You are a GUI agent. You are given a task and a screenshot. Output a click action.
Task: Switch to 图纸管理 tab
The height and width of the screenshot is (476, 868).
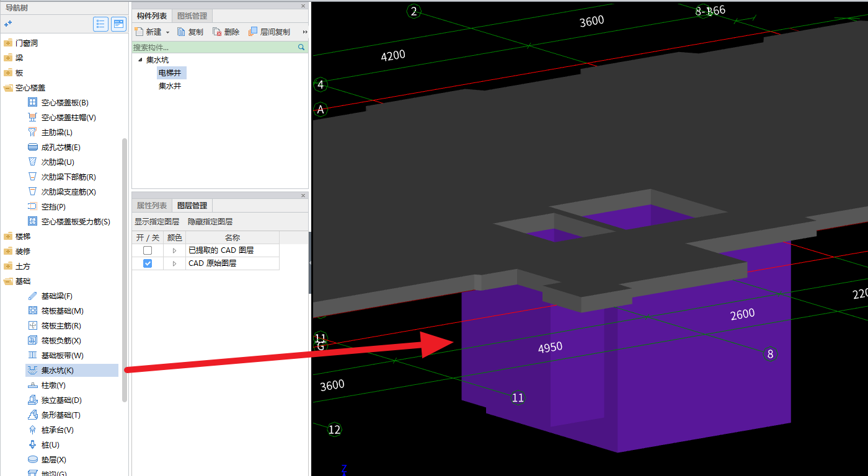[192, 16]
